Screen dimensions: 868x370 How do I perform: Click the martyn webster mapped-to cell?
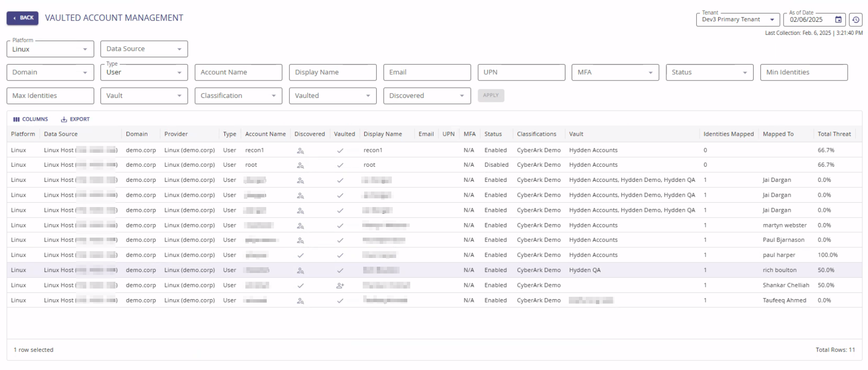click(785, 225)
